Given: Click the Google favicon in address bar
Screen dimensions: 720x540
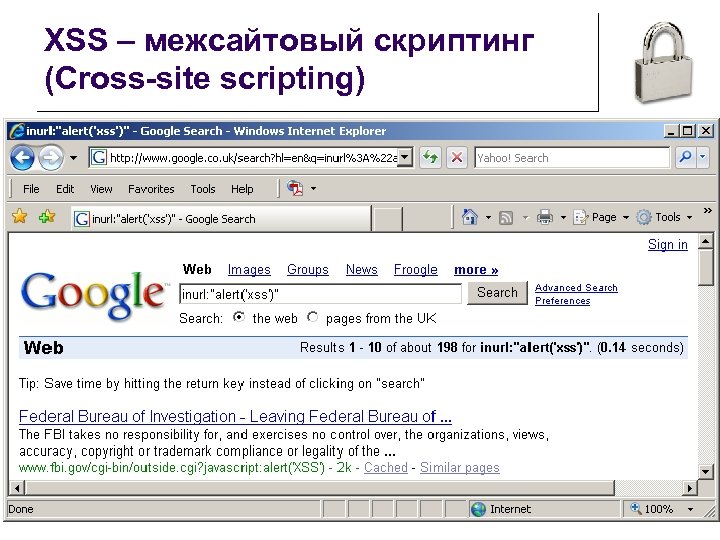Looking at the screenshot, I should click(98, 158).
